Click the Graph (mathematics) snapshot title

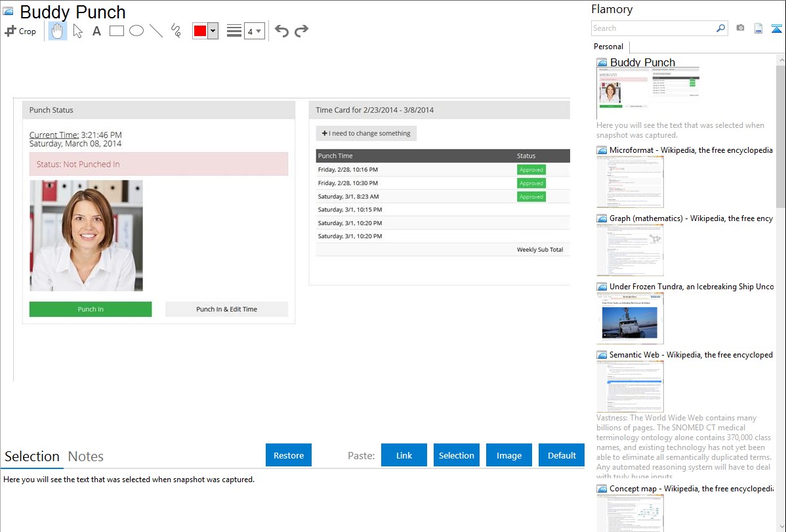pyautogui.click(x=691, y=218)
